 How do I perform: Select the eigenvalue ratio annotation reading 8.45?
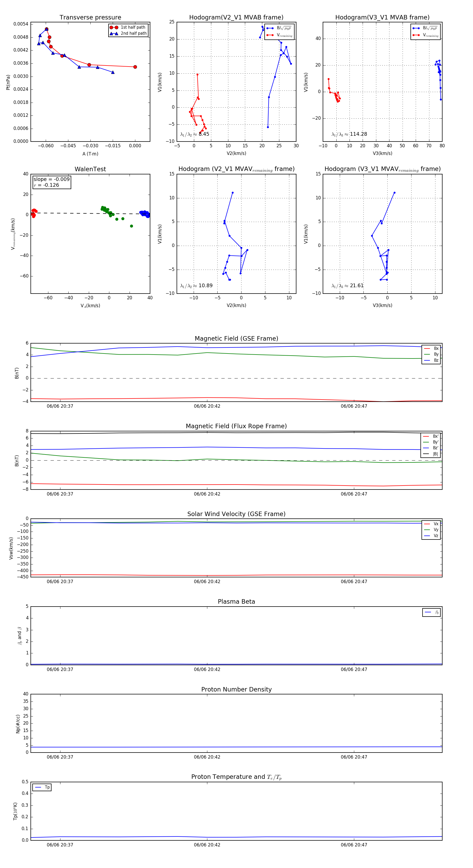coord(194,134)
